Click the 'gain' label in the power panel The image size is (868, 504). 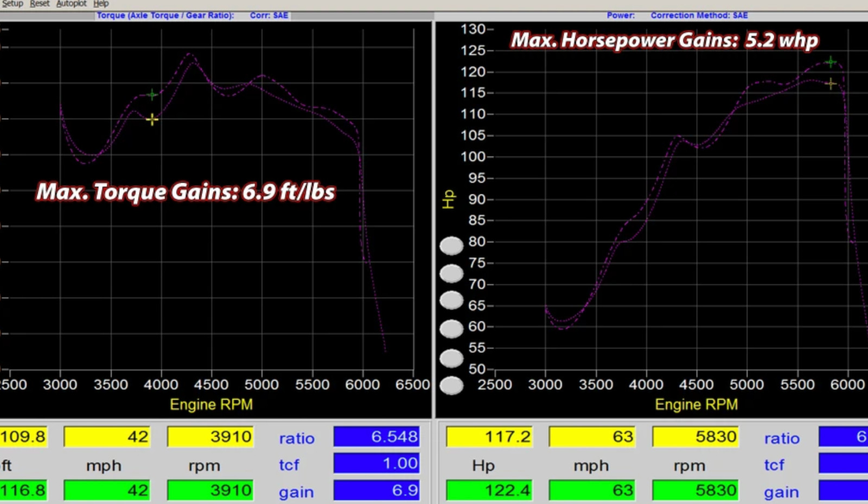[782, 492]
